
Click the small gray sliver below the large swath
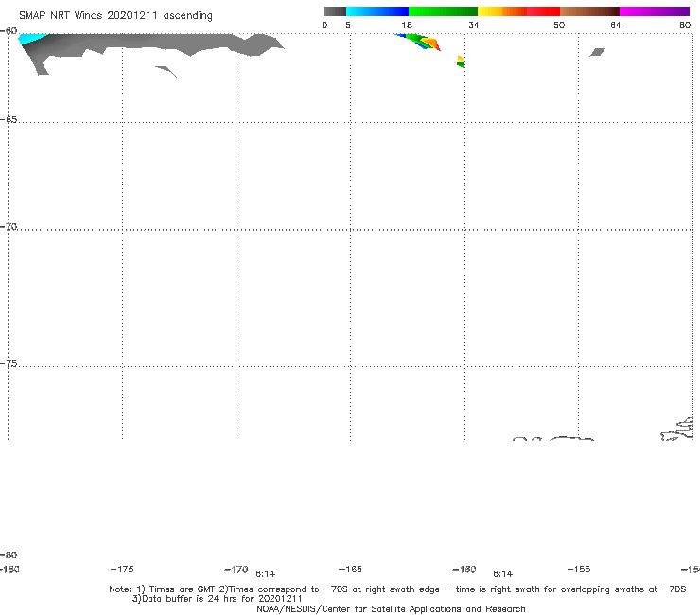[166, 71]
